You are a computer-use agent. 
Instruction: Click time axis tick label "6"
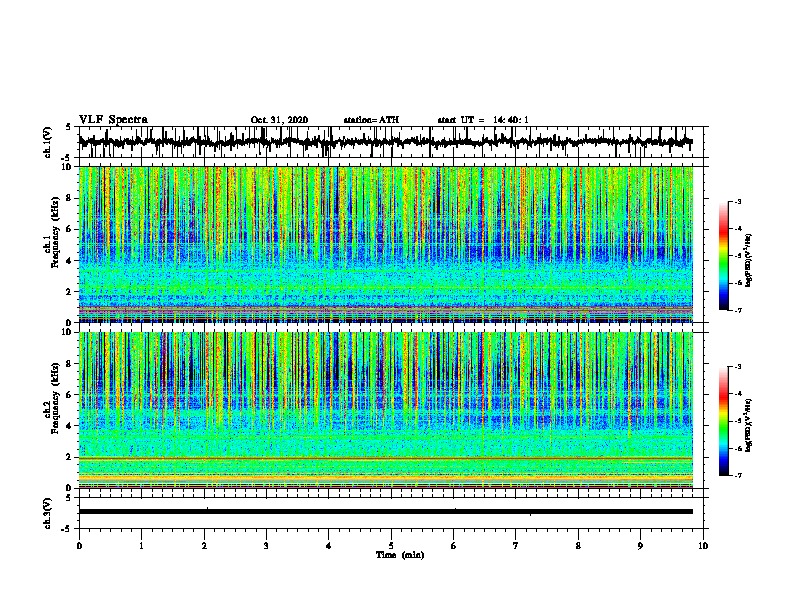coord(453,546)
